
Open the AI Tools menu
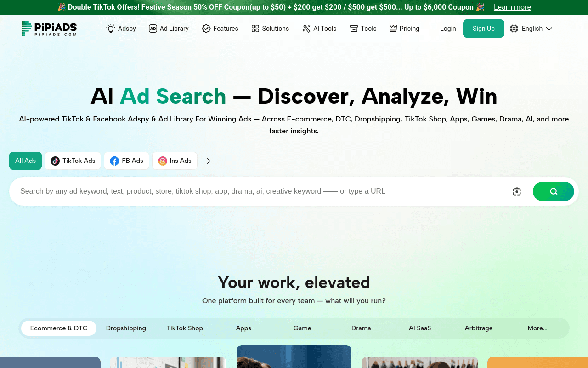(x=319, y=29)
